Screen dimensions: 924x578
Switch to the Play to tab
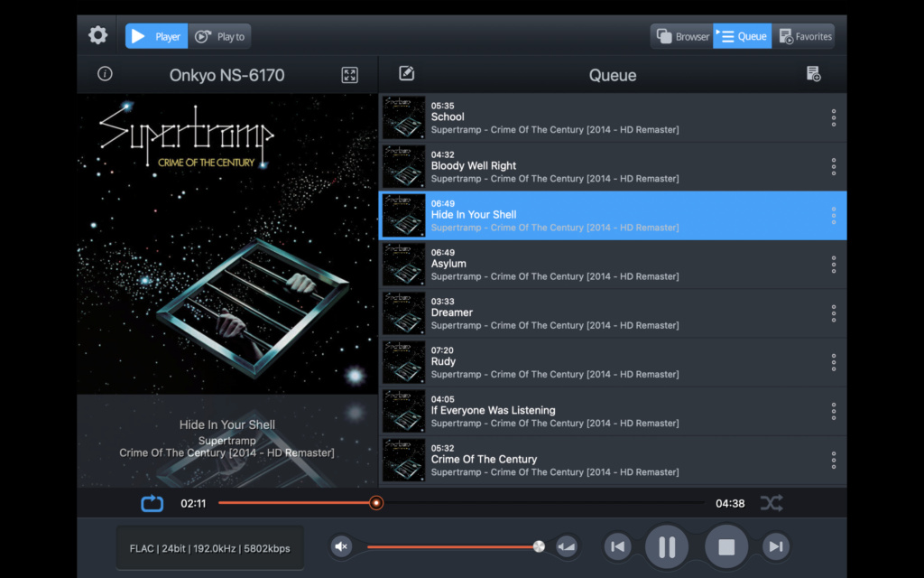[x=219, y=36]
